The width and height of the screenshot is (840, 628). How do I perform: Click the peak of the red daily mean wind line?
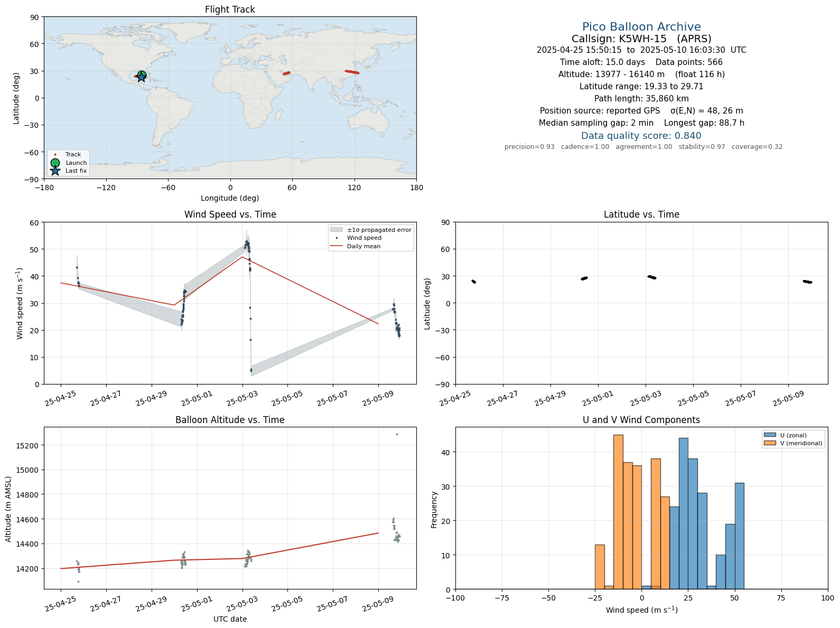pos(242,257)
